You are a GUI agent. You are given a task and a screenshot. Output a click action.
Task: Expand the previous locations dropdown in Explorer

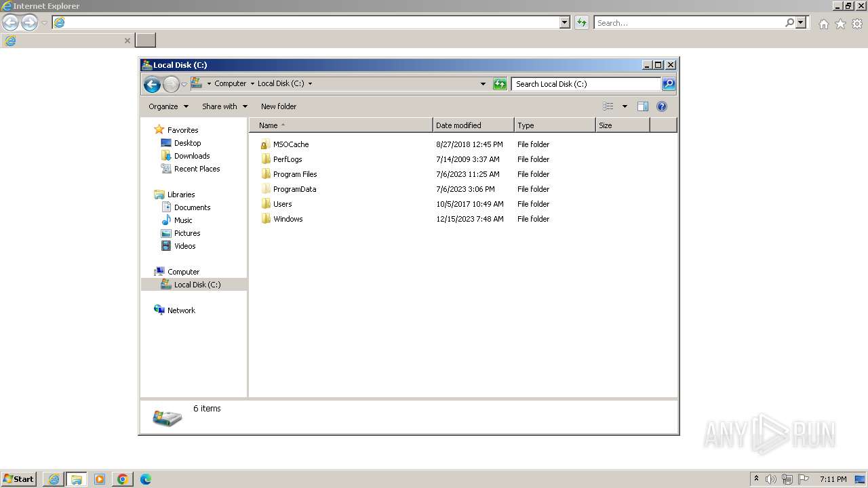coord(483,84)
